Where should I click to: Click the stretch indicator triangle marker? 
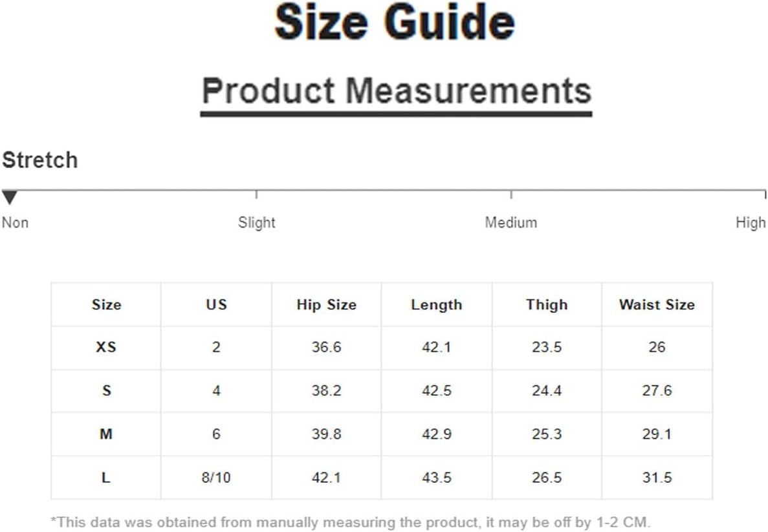10,198
